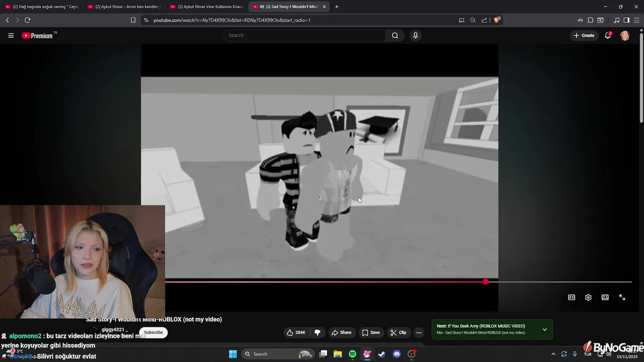Start voice search with the microphone icon
This screenshot has height=362, width=644.
click(x=415, y=35)
